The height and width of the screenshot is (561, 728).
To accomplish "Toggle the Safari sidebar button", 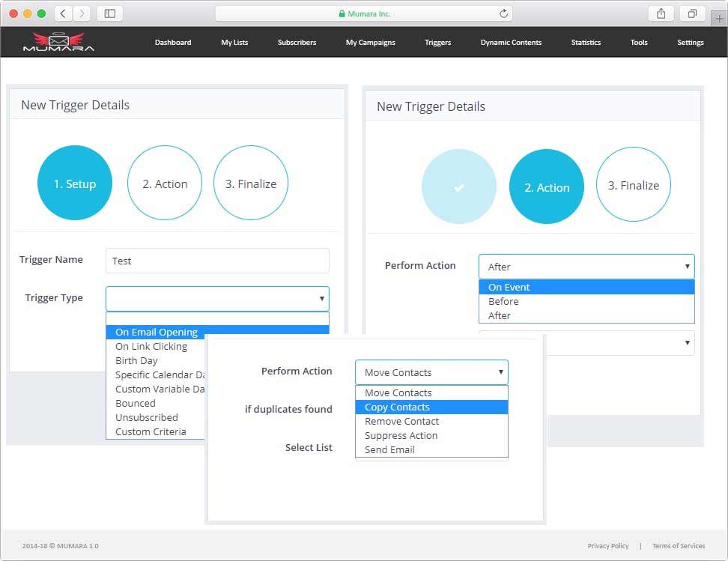I will [110, 13].
